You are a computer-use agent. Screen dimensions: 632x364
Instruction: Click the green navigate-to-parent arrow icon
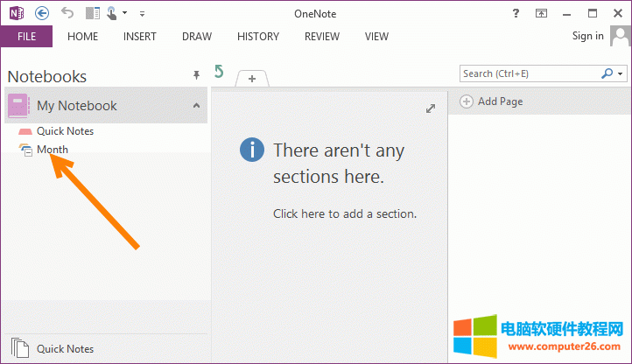(219, 71)
